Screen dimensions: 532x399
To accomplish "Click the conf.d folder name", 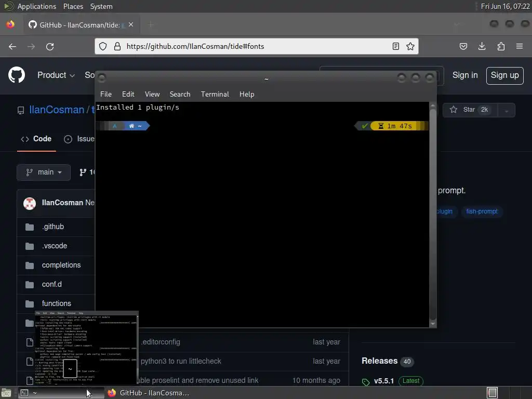I will coord(52,284).
